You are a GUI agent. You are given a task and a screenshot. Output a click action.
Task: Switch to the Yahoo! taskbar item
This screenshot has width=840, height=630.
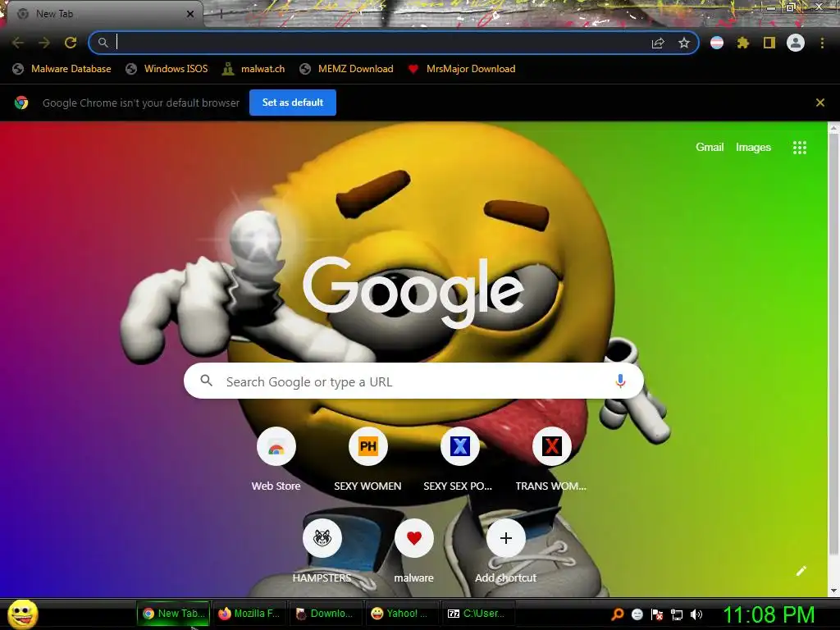click(402, 614)
